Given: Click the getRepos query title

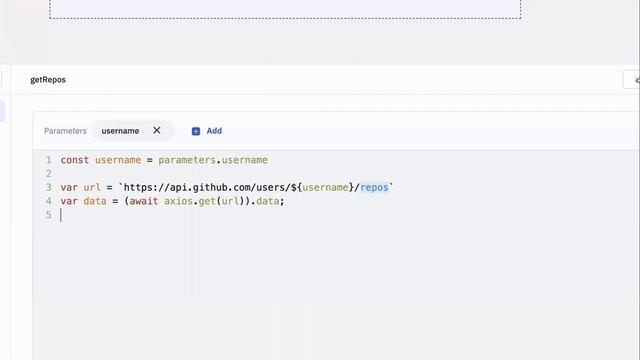Looking at the screenshot, I should point(48,80).
